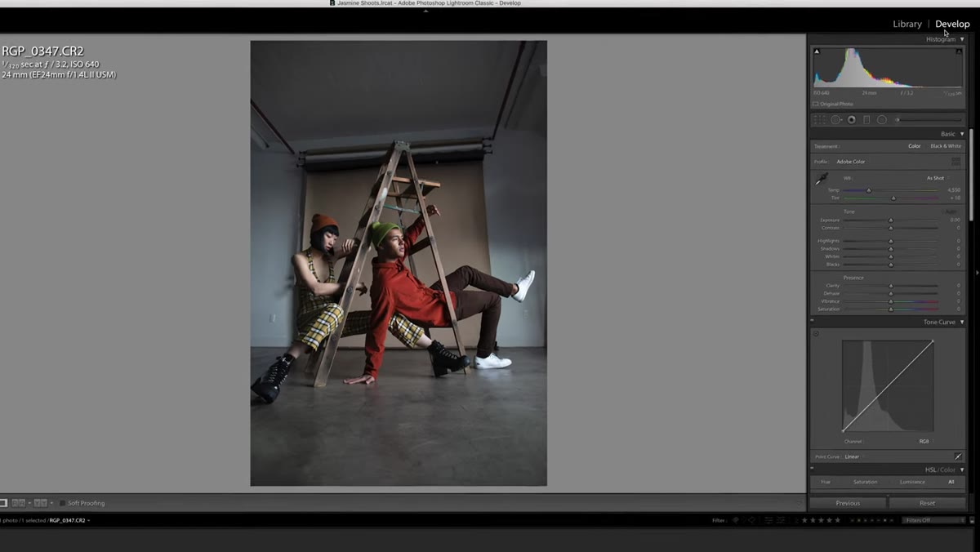This screenshot has width=980, height=552.
Task: Click the Tint slider handle
Action: 893,198
